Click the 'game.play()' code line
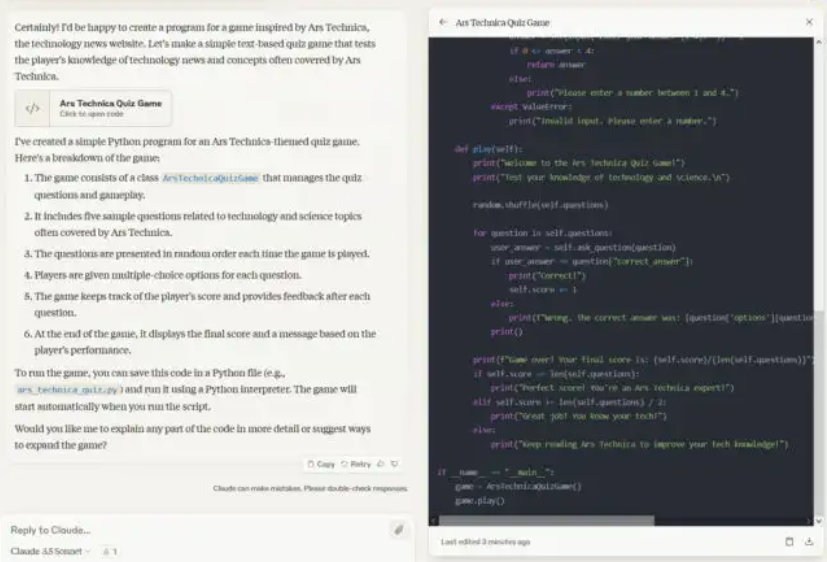 tap(479, 501)
